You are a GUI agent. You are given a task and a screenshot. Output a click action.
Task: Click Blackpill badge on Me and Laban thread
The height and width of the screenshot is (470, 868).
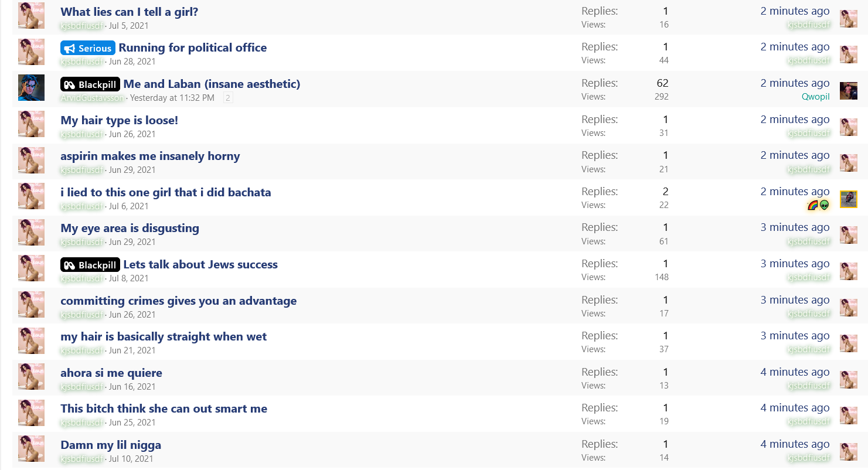coord(90,84)
